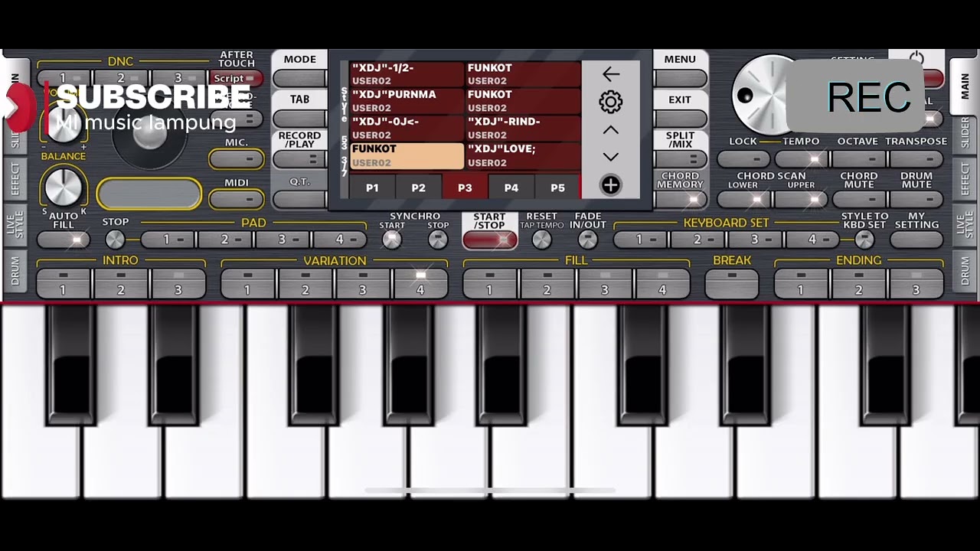Click the pad STOP knob
Screen dimensions: 980x551
coord(115,240)
